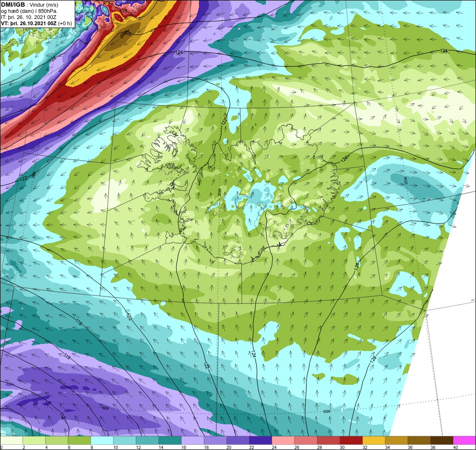
Task: Click the '20W' longitude label over Iceland
Action: 219,192
